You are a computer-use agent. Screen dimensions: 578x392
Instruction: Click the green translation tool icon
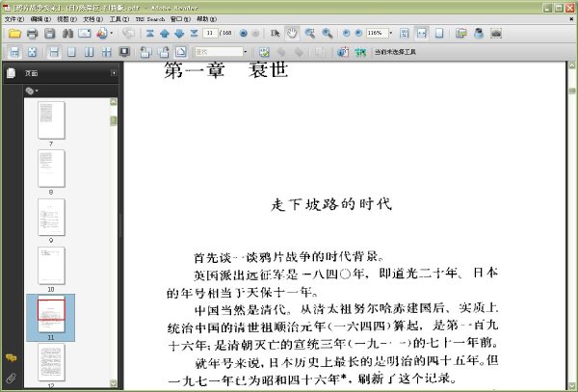pyautogui.click(x=360, y=52)
